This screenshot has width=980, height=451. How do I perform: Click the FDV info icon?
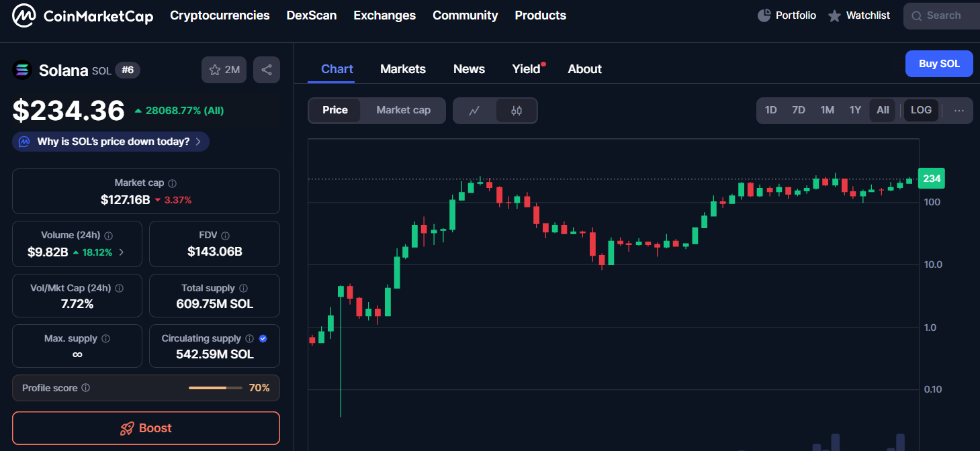click(225, 236)
